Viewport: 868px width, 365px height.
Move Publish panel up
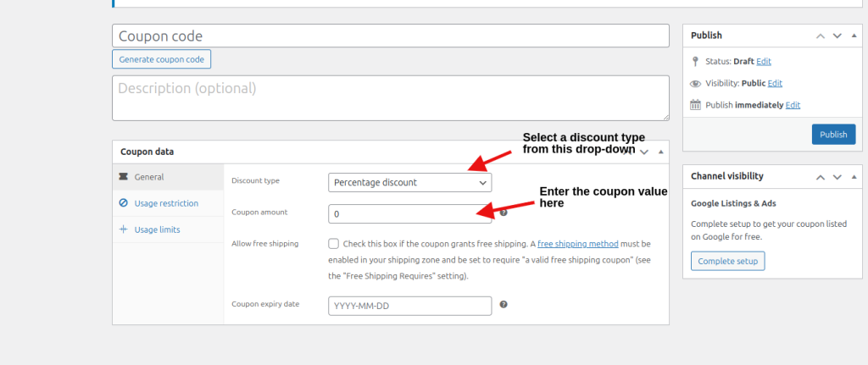[x=821, y=36]
